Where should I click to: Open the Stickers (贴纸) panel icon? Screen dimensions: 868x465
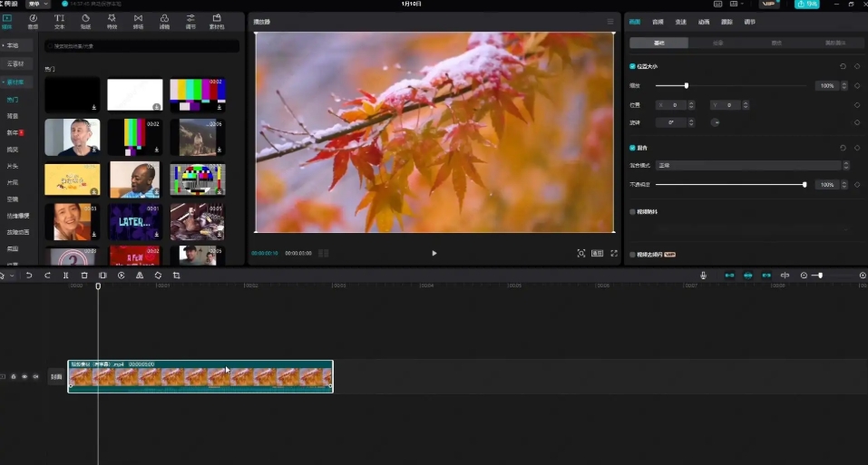(x=85, y=21)
